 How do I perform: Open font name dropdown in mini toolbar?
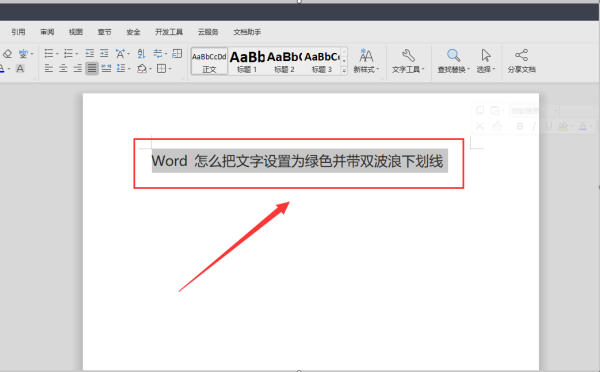click(x=556, y=111)
